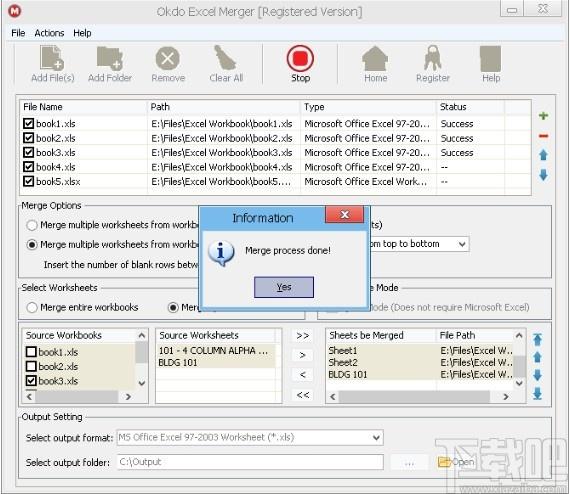Select Sheet2 in Sheets be Merged
This screenshot has height=494, width=570.
pyautogui.click(x=343, y=363)
